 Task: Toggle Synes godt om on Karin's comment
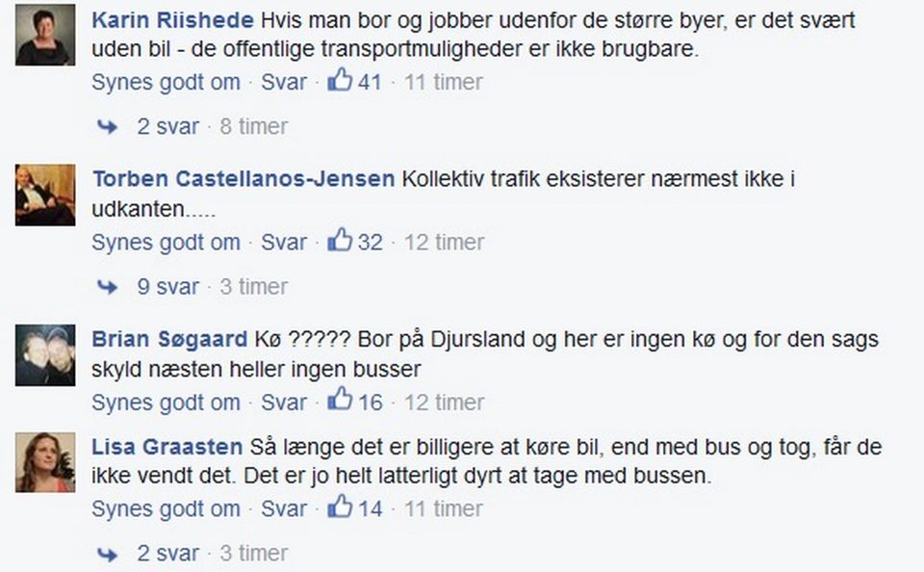pos(166,82)
